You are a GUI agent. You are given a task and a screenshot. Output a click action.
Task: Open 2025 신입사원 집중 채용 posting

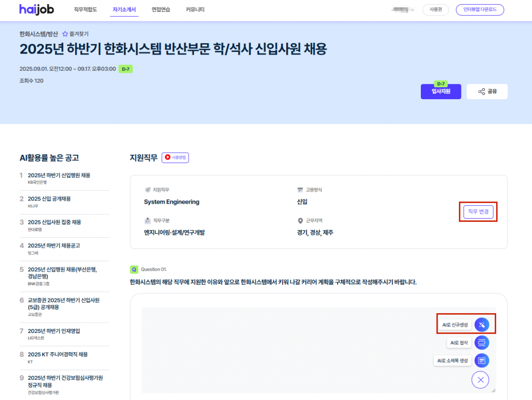pyautogui.click(x=54, y=222)
